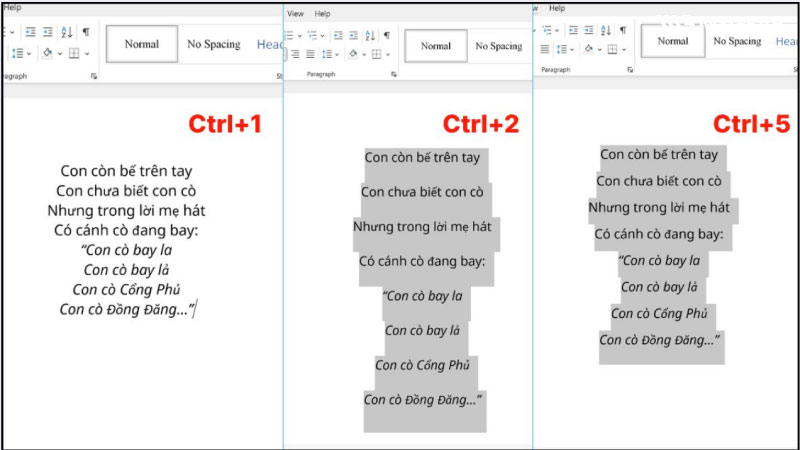Click '“Con cò bay la' in the Ctrl+2 panel
Viewport: 800px width, 450px height.
[422, 296]
